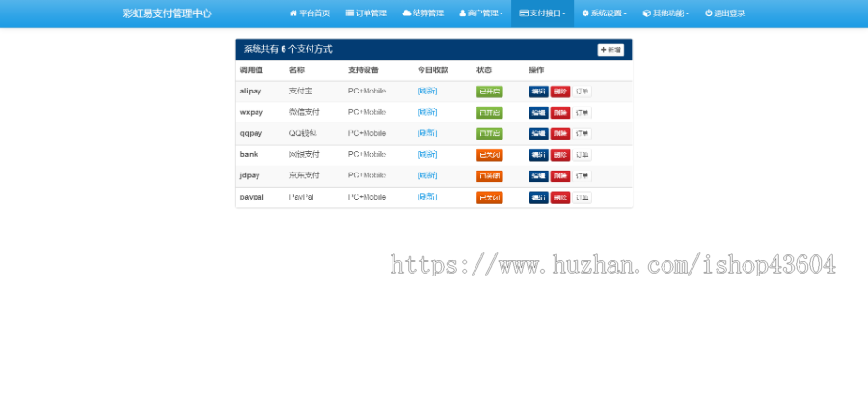This screenshot has height=399, width=868.
Task: Delete the jdpay payment method
Action: (560, 176)
